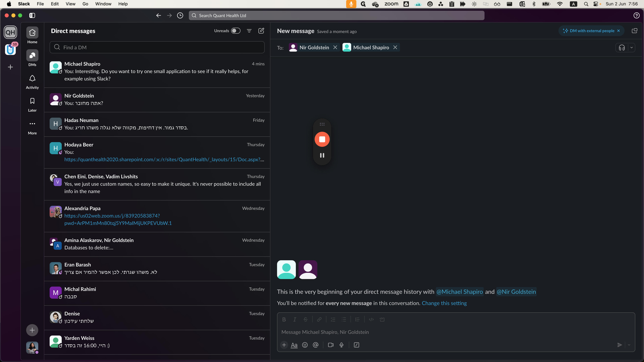
Task: Pause the screen recording
Action: pyautogui.click(x=322, y=155)
